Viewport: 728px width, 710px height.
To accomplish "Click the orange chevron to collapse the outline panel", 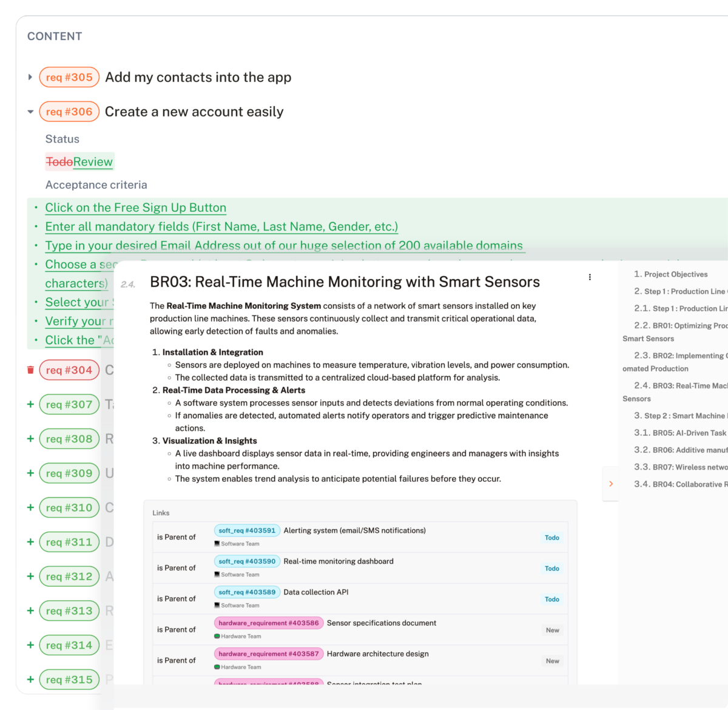I will 611,484.
